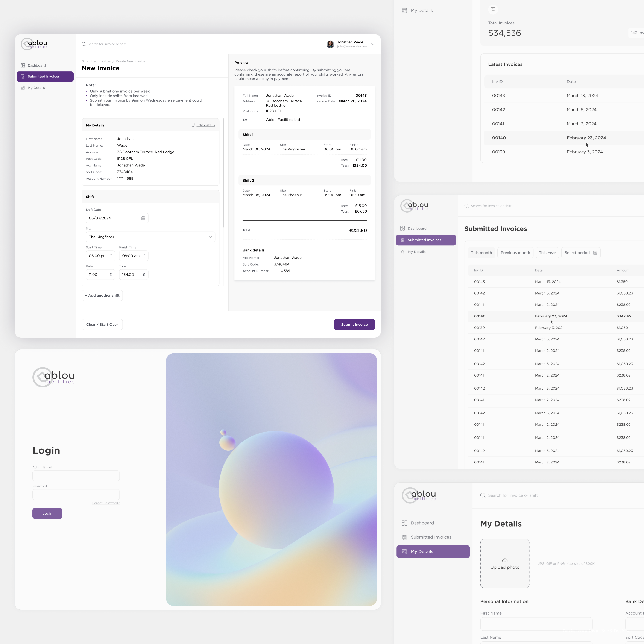Screen dimensions: 644x644
Task: Select the Dashboard icon in the sidebar
Action: click(x=22, y=65)
